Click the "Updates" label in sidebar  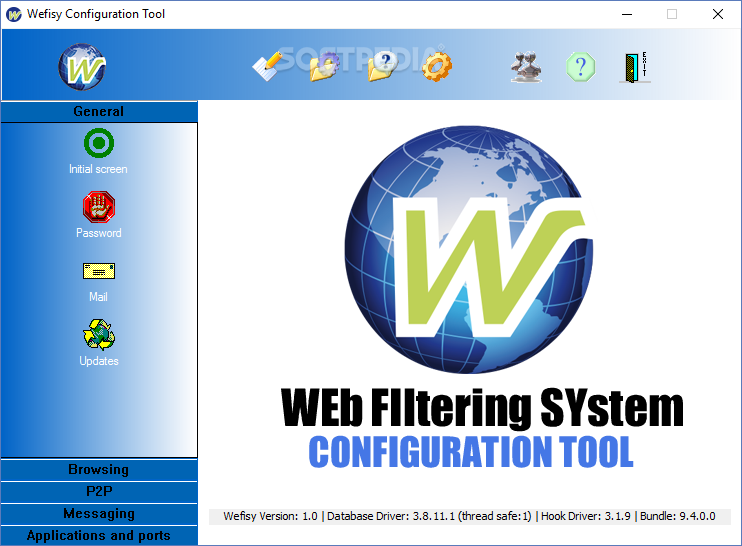click(x=98, y=361)
